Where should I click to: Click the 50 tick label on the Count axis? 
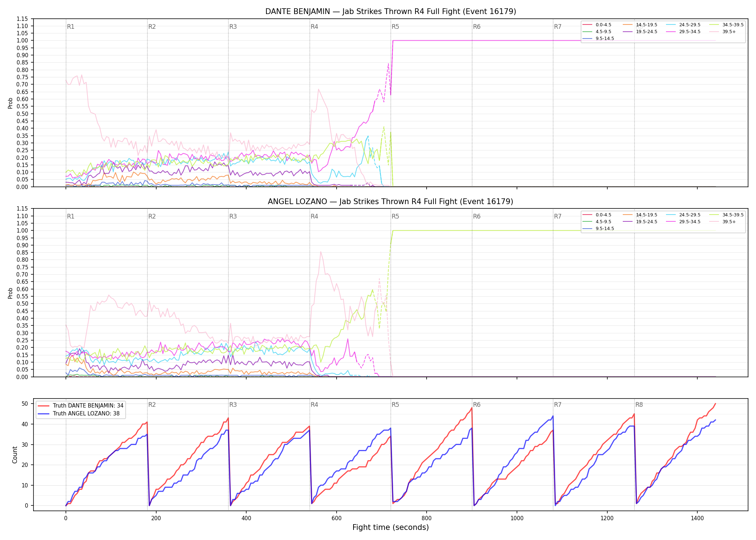point(25,404)
